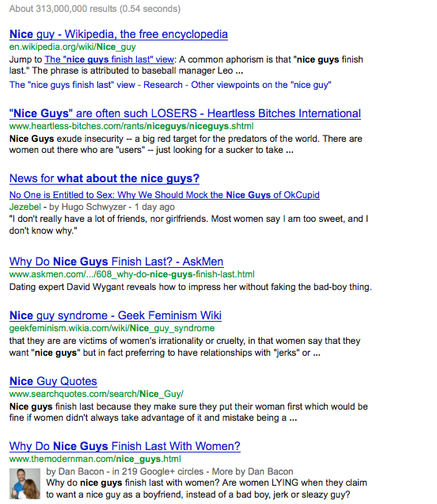The height and width of the screenshot is (504, 437).
Task: Open the Jezebel source label
Action: (25, 207)
